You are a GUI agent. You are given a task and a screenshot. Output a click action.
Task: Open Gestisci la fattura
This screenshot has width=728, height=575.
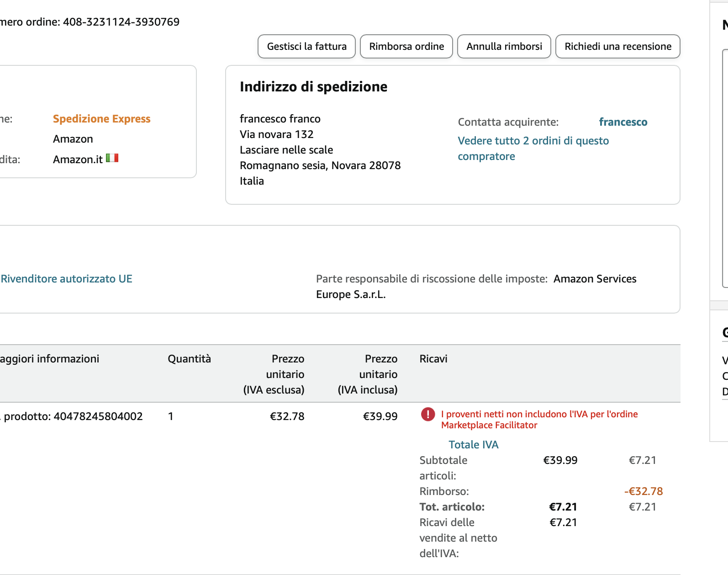[x=306, y=47]
